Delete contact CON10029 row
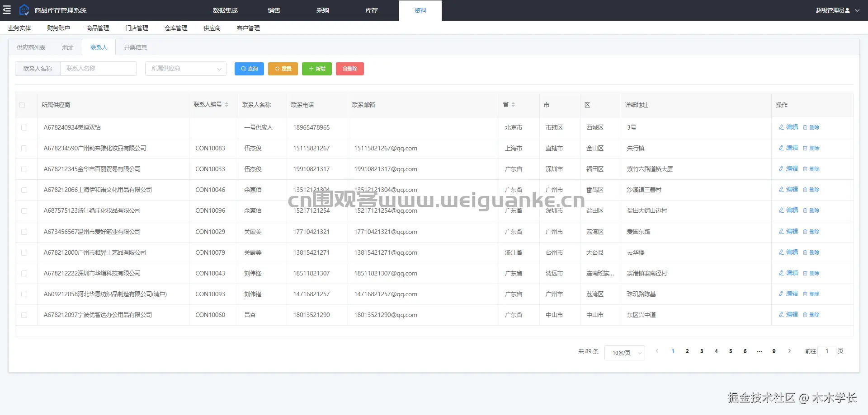Image resolution: width=868 pixels, height=415 pixels. tap(811, 232)
